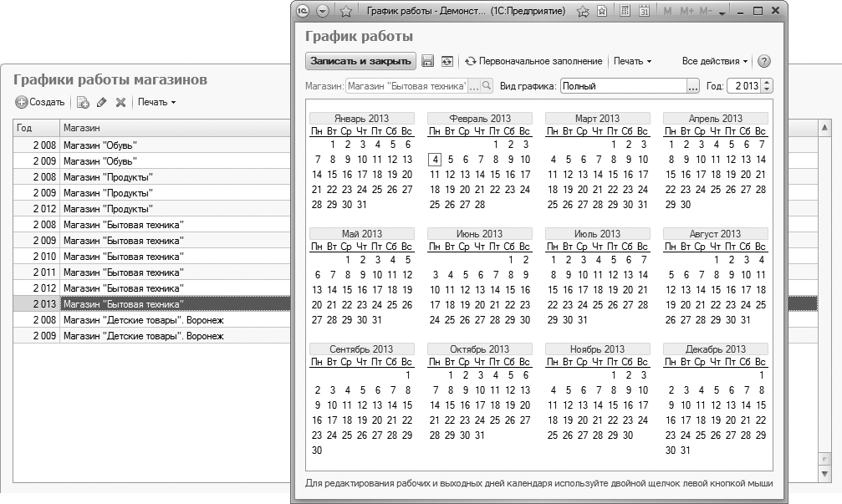Click the pencil edit icon in list toolbar
Screen dimensions: 842x504
coord(102,103)
